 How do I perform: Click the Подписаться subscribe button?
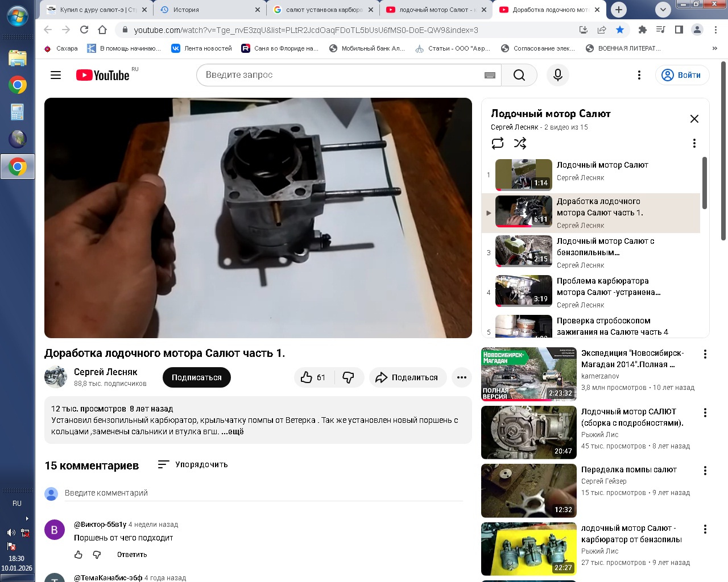(196, 377)
